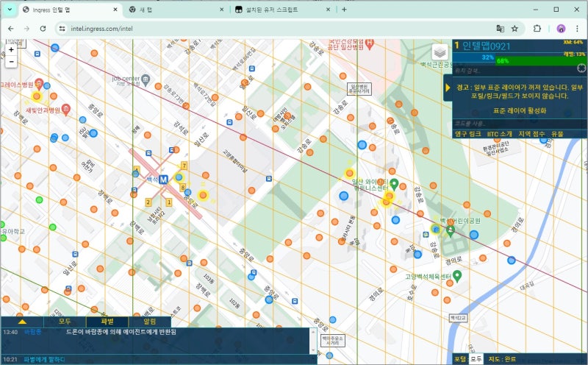
Task: Click subway exit 8 marker
Action: click(182, 188)
